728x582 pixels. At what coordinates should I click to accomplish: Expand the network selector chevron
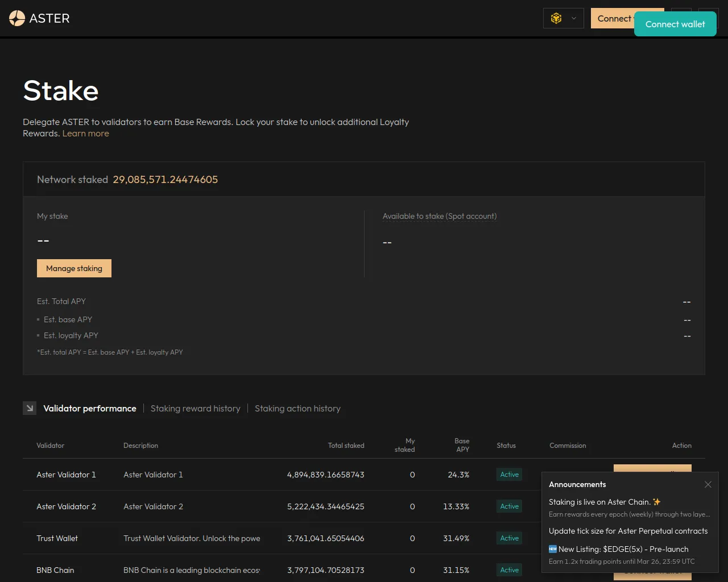click(574, 18)
